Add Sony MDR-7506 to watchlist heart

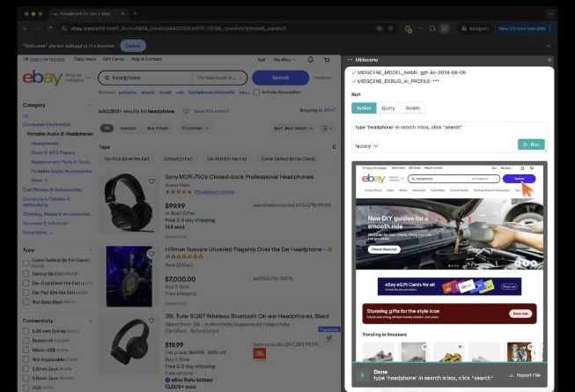(151, 181)
